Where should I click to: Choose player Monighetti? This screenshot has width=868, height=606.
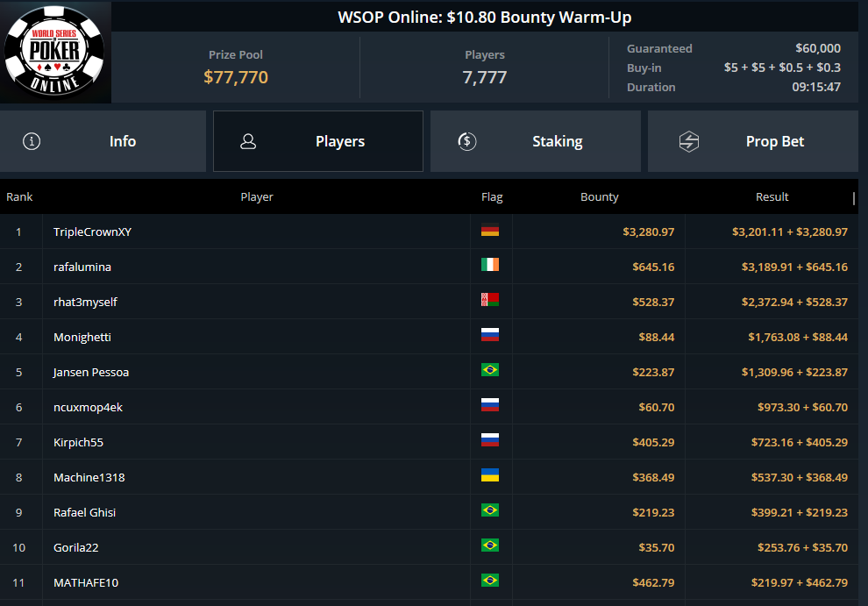(82, 337)
